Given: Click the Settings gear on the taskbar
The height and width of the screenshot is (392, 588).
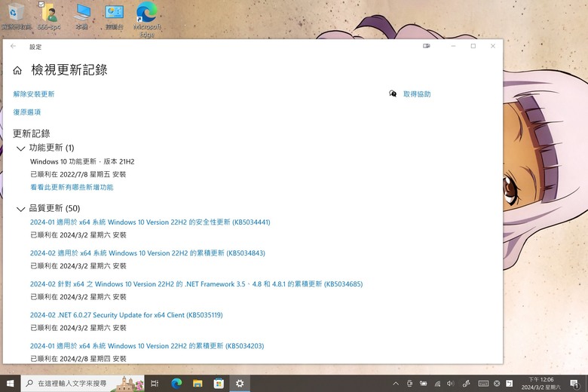Looking at the screenshot, I should tap(240, 384).
